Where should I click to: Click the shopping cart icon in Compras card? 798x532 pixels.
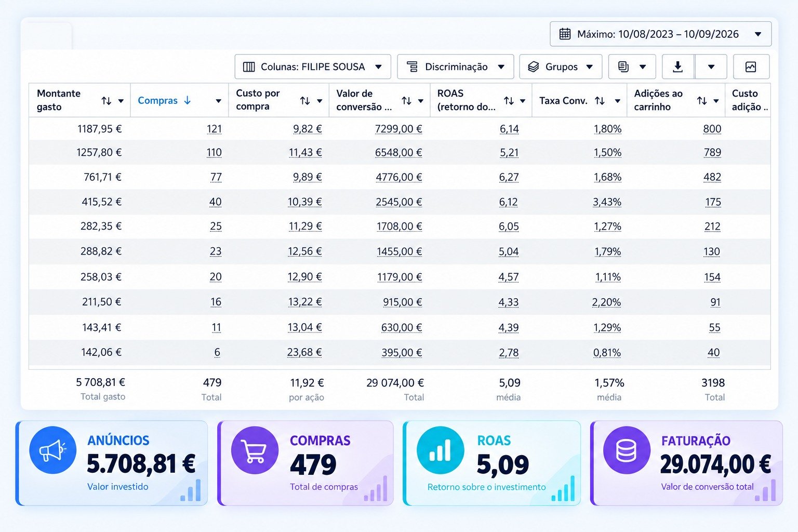[255, 450]
